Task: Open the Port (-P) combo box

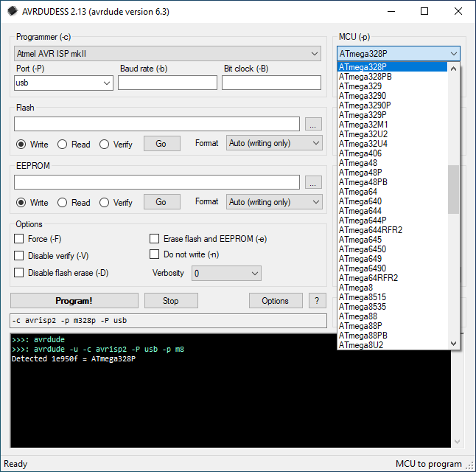Action: [63, 83]
